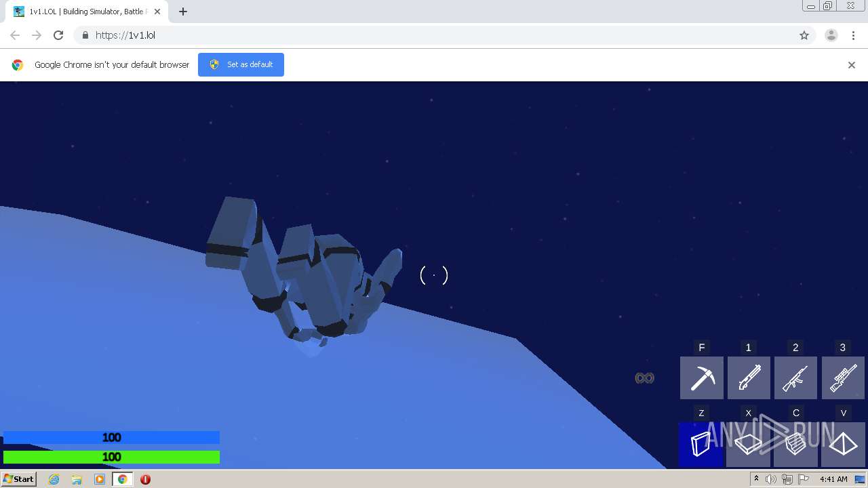The width and height of the screenshot is (868, 488).
Task: Click the 4:41 AM system clock
Action: 833,479
